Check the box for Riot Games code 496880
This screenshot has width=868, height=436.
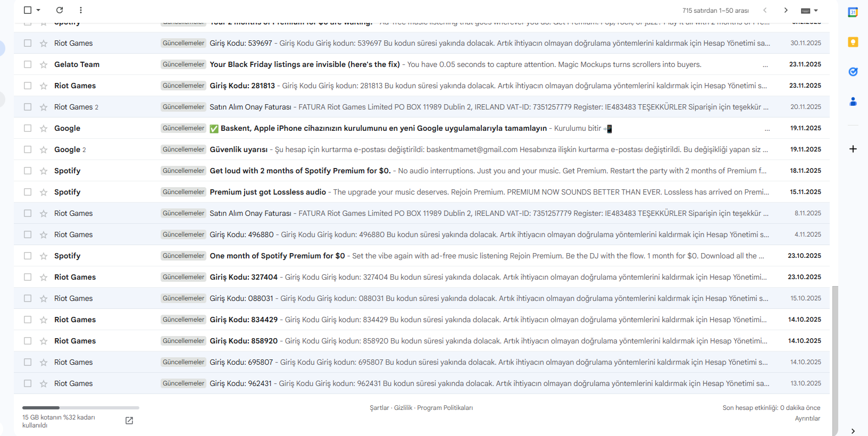click(28, 234)
